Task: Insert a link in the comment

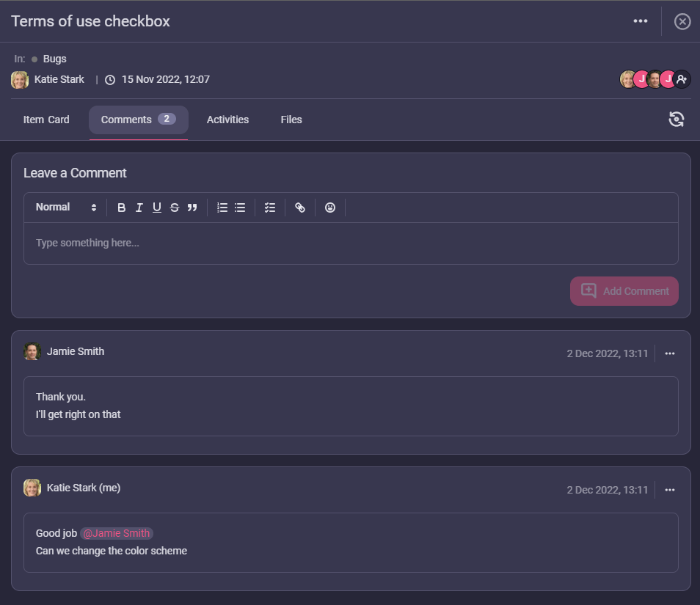Action: click(x=300, y=208)
